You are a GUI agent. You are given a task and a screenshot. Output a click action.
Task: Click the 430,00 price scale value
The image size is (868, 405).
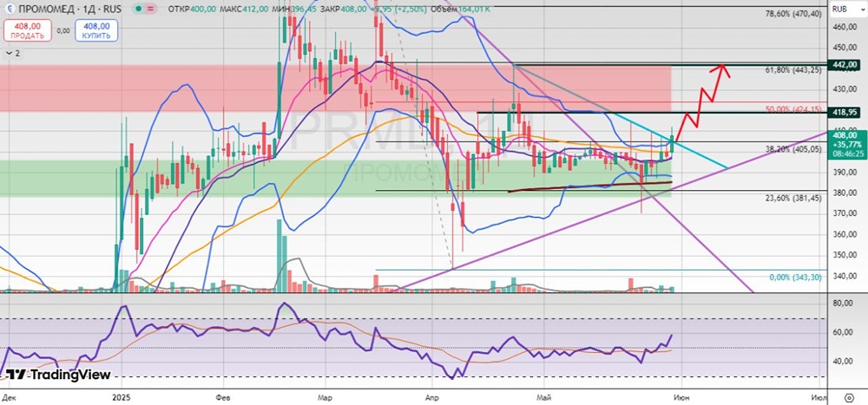844,88
